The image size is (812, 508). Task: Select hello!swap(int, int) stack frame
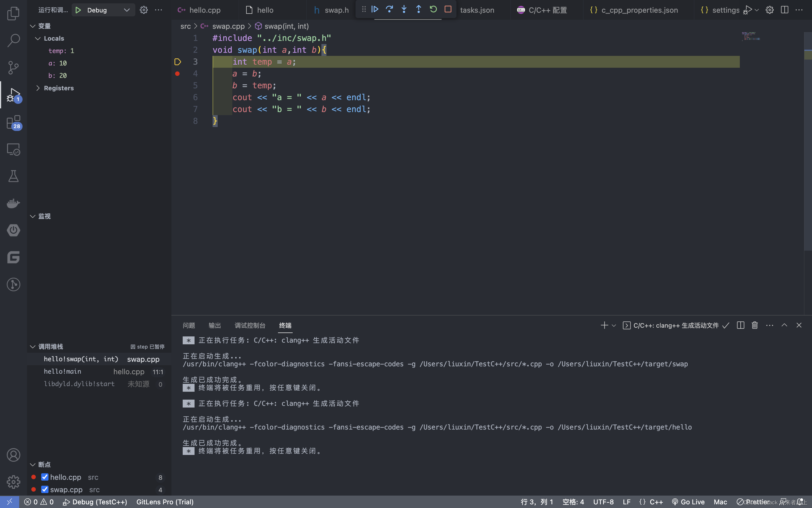[99, 359]
